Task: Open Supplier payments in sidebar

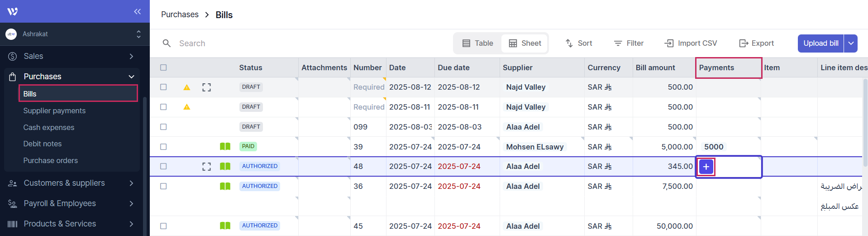Action: point(54,111)
